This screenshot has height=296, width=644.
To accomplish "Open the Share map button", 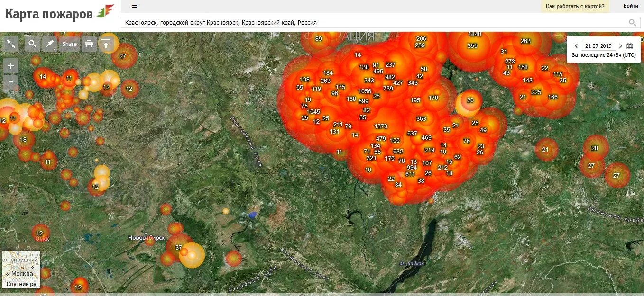I will click(x=69, y=44).
